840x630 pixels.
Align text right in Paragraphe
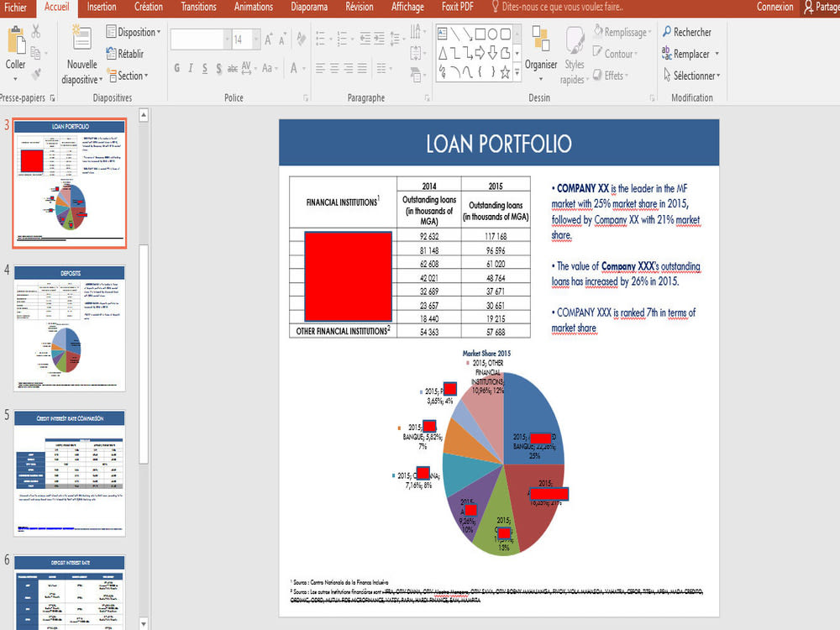coord(349,69)
